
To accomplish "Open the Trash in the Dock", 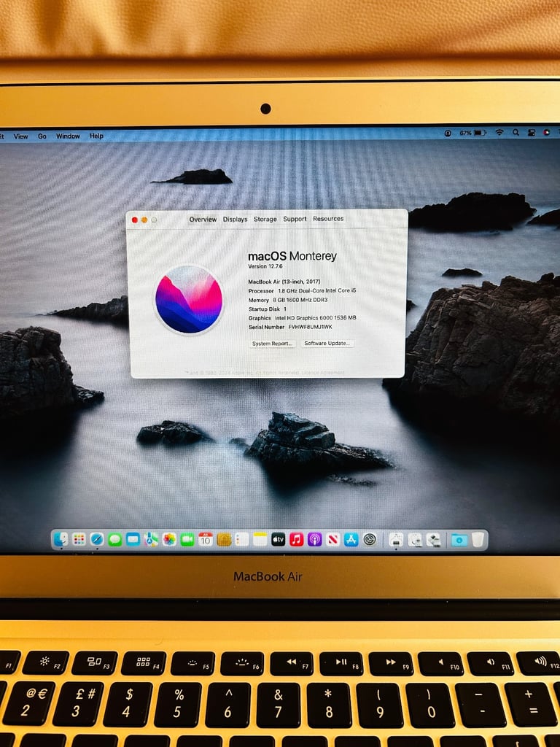I will tap(478, 540).
